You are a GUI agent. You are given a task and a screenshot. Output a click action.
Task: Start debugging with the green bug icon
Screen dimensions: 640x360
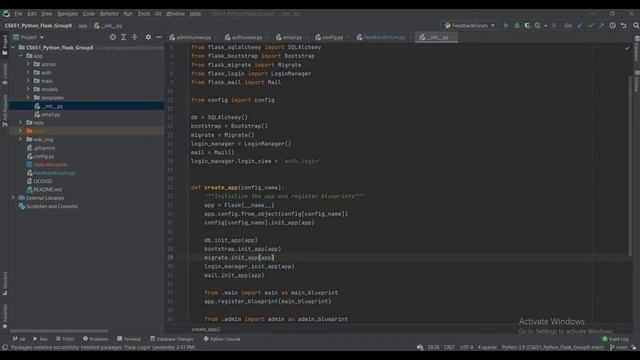(517, 25)
